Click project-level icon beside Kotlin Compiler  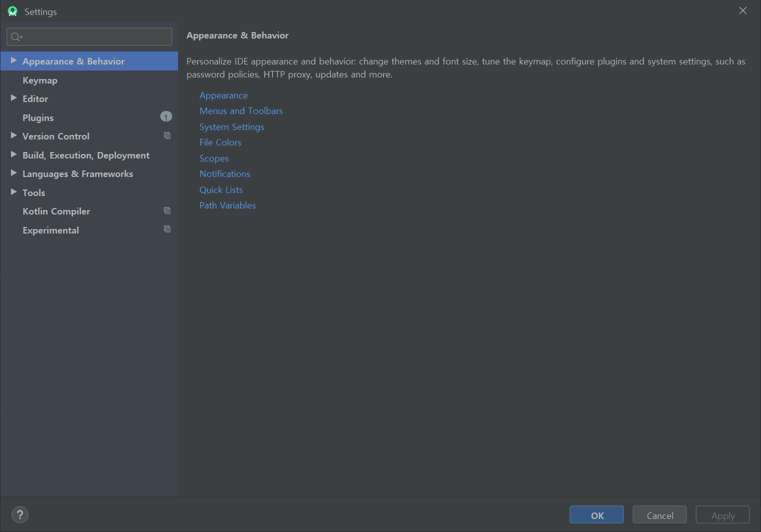coord(167,210)
